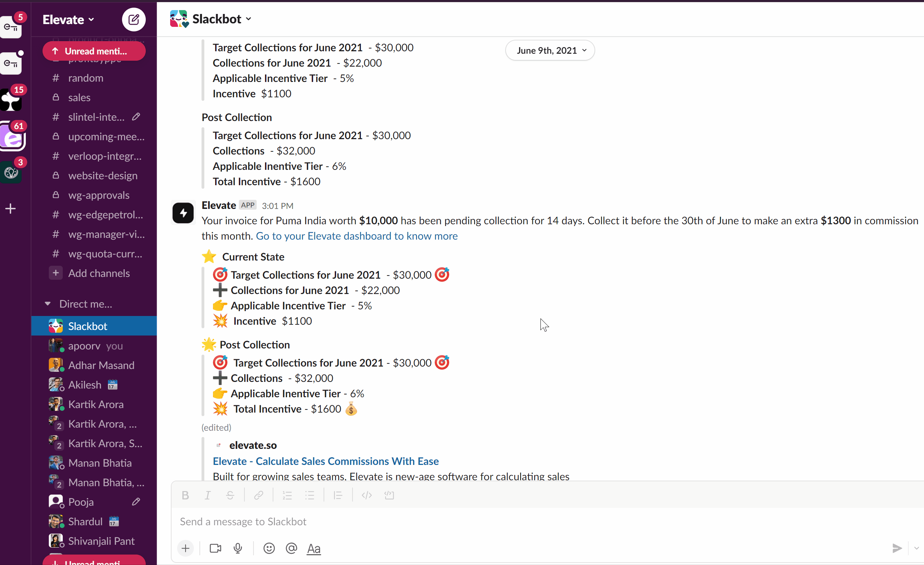Click the 3:01 PM message timestamp
The width and height of the screenshot is (924, 565).
[x=278, y=206]
